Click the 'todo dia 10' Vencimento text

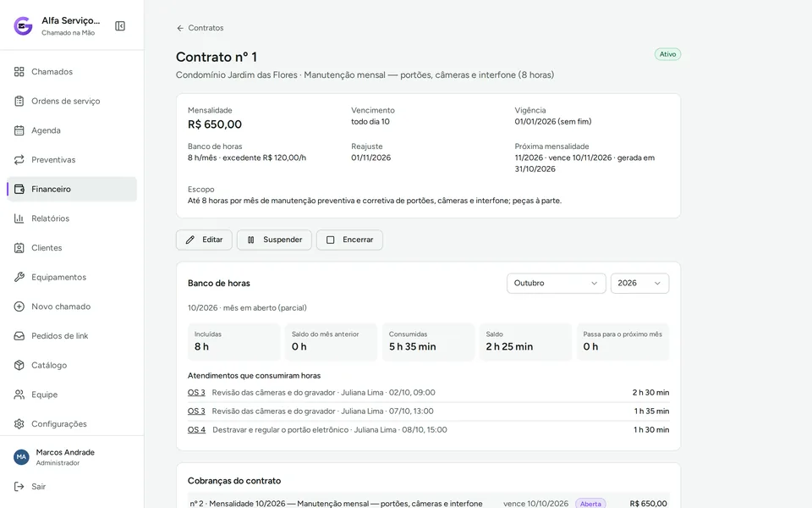pyautogui.click(x=370, y=122)
